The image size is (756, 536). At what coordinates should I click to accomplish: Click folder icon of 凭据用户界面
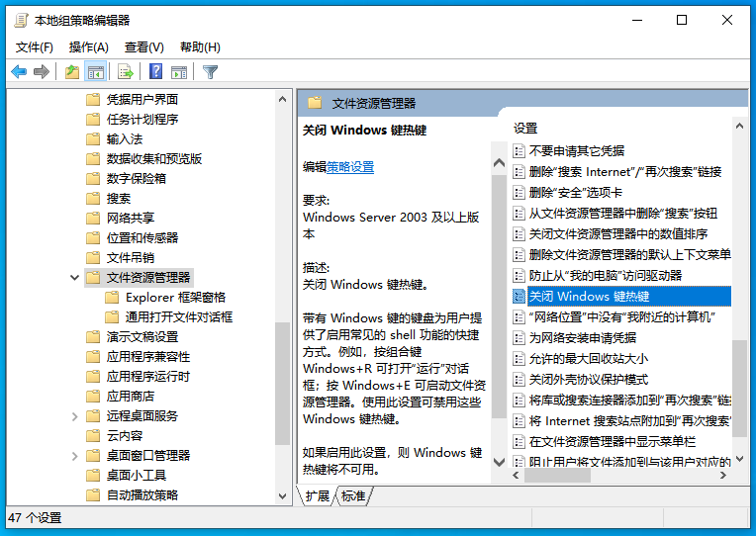coord(93,99)
